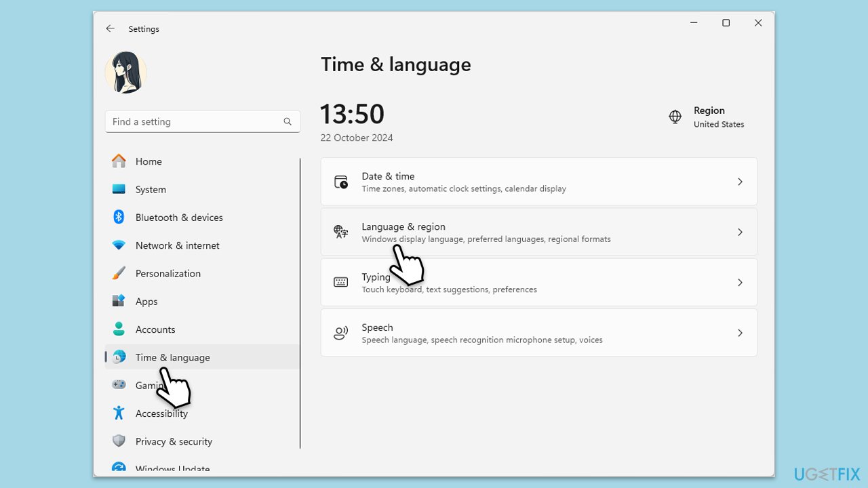The image size is (868, 488).
Task: Open Bluetooth & devices page
Action: click(203, 218)
